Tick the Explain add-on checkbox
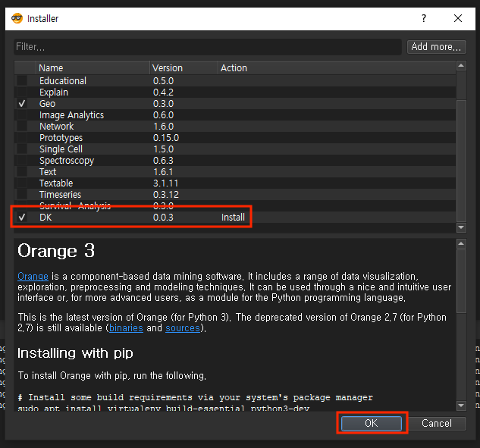 [22, 92]
